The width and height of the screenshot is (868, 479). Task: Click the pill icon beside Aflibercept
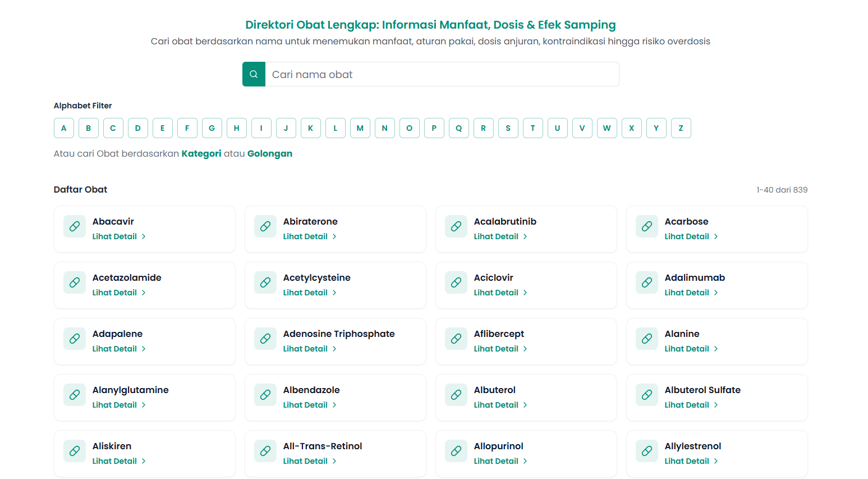(x=456, y=339)
